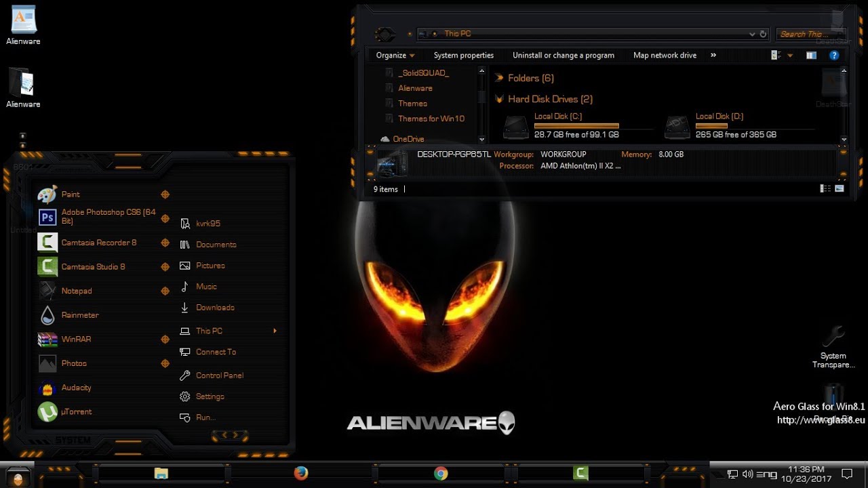Click the Search This PC field
This screenshot has height=488, width=868.
pos(812,34)
